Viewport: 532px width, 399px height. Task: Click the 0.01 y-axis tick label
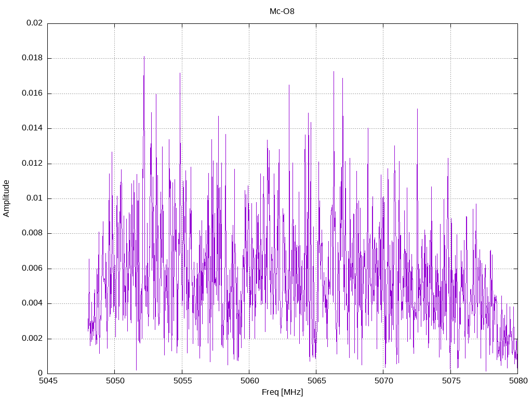click(x=35, y=198)
